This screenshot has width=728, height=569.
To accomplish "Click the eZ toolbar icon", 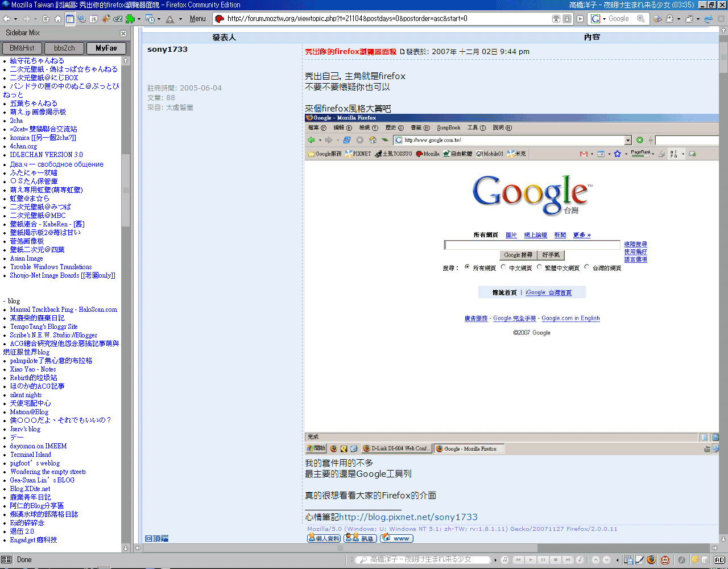I will (x=118, y=19).
